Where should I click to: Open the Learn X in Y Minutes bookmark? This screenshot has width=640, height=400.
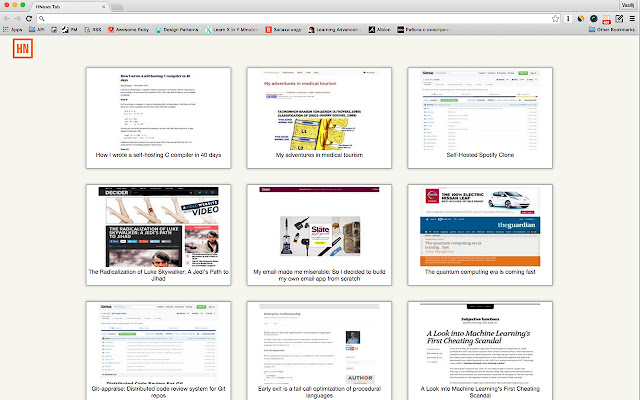coord(231,29)
